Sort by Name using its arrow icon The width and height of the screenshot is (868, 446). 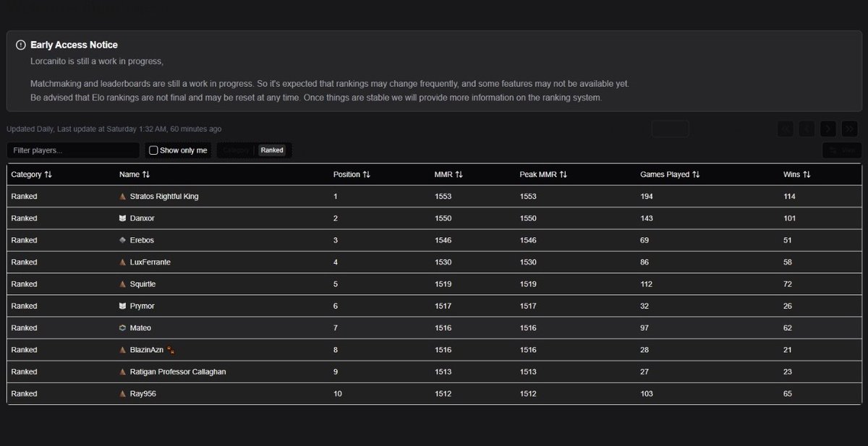[x=146, y=175]
